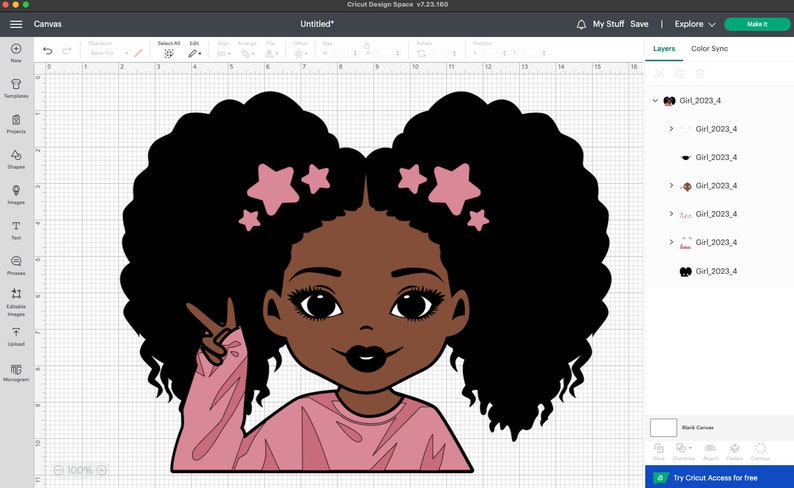Viewport: 794px width, 488px height.
Task: Click the Ungroup icon in Layers panel
Action: pos(659,74)
